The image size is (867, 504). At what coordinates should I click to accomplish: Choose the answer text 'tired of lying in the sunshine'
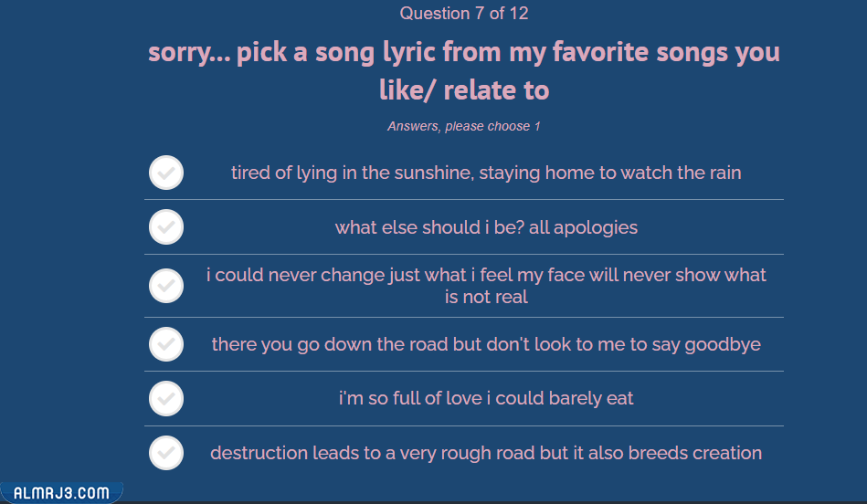point(485,173)
